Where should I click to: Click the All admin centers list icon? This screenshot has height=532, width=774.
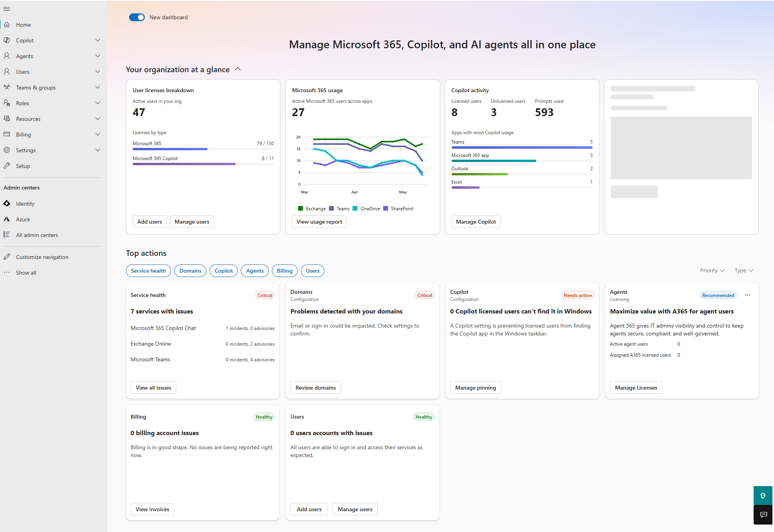[7, 235]
